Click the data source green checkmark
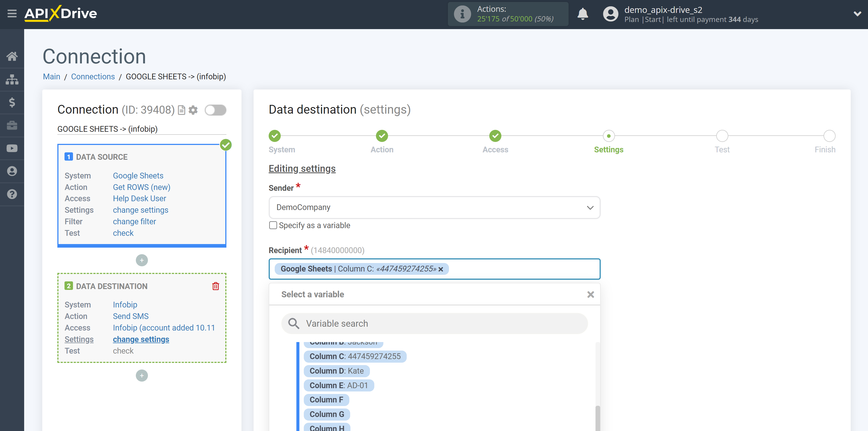 [x=225, y=145]
